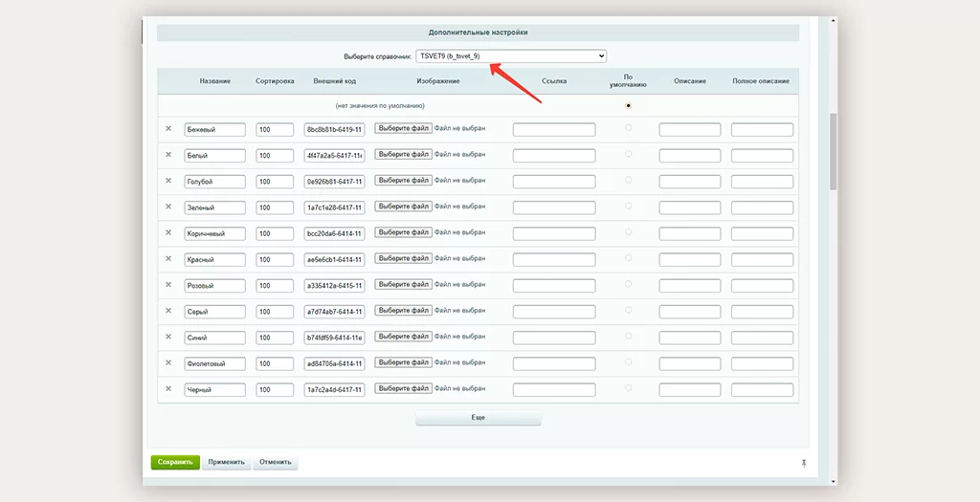Click the Название field containing Коричневый
The width and height of the screenshot is (980, 502).
pyautogui.click(x=215, y=233)
